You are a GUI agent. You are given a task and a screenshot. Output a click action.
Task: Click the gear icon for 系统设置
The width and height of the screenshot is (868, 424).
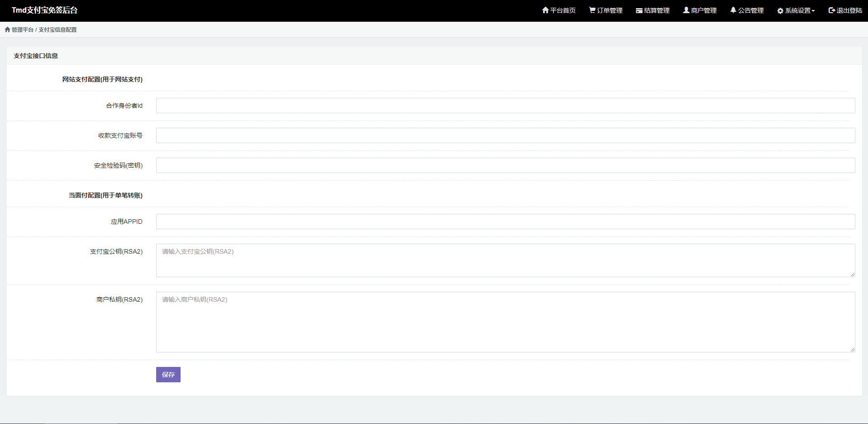coord(780,10)
